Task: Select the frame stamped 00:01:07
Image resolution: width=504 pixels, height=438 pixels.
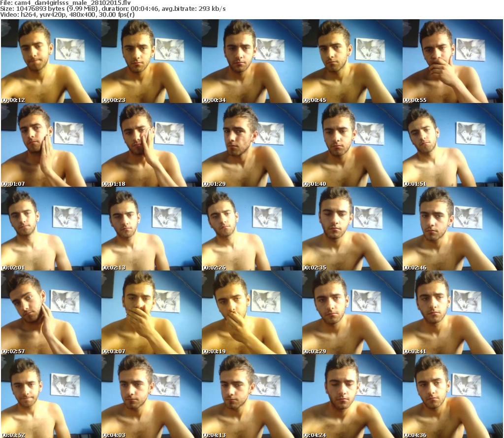Action: point(51,145)
